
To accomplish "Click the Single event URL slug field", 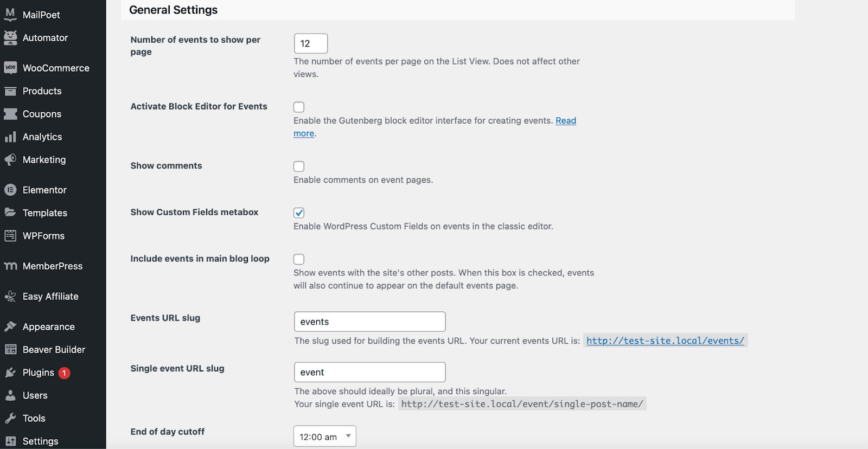I will 369,372.
